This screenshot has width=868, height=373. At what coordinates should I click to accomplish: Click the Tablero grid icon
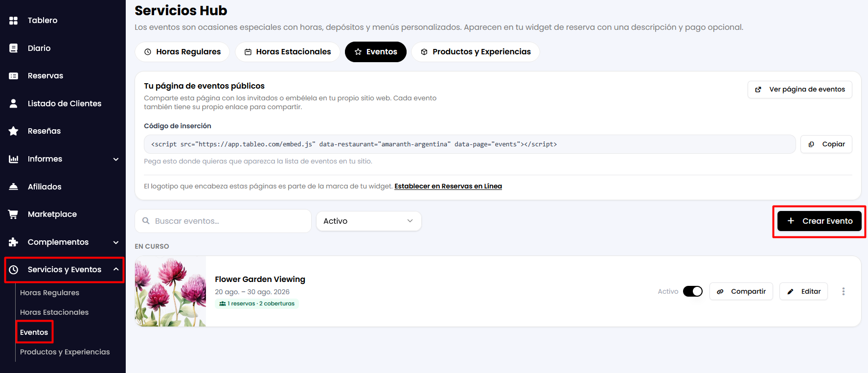point(14,21)
